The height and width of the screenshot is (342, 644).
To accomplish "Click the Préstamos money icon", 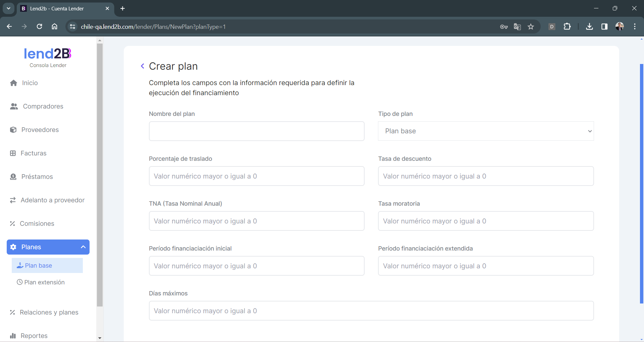I will [13, 177].
